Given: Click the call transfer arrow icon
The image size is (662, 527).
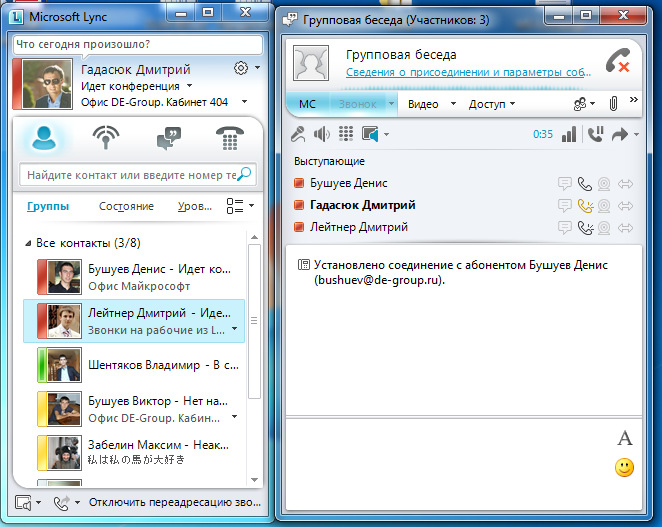Looking at the screenshot, I should [x=620, y=135].
